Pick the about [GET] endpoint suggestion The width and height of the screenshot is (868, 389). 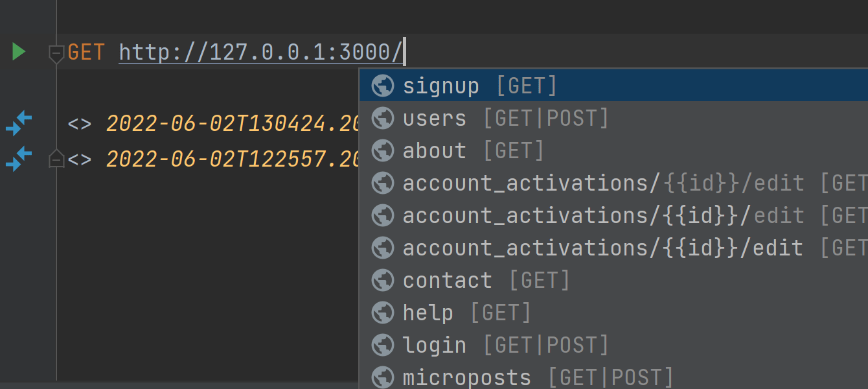pos(473,150)
